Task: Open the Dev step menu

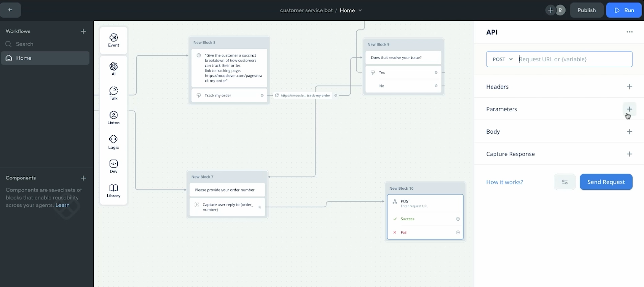Action: pyautogui.click(x=113, y=166)
